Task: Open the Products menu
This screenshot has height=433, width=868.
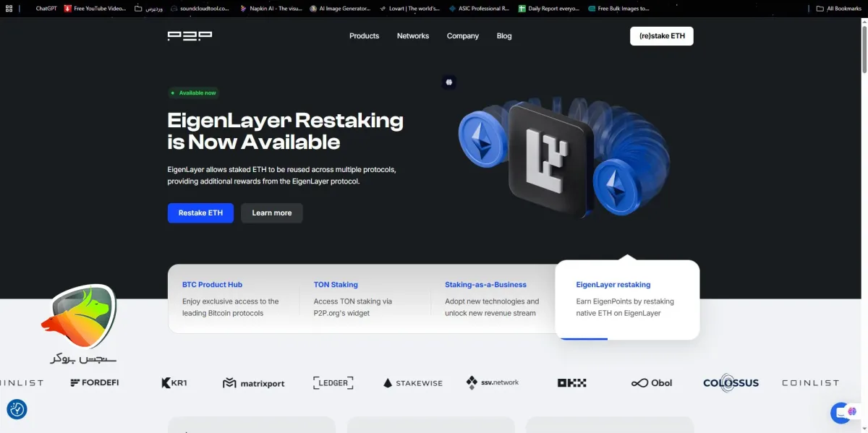Action: [364, 36]
